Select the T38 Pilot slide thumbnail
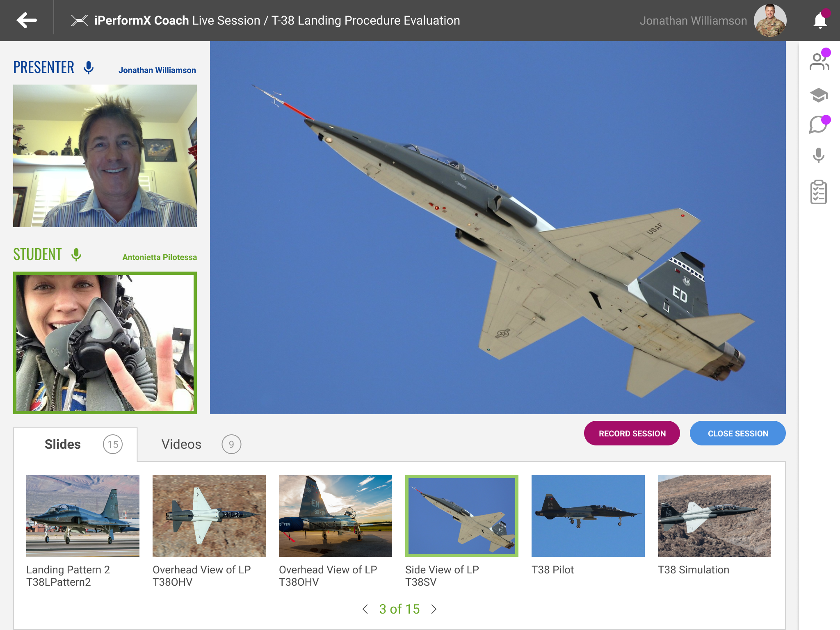Image resolution: width=840 pixels, height=630 pixels. [x=588, y=516]
